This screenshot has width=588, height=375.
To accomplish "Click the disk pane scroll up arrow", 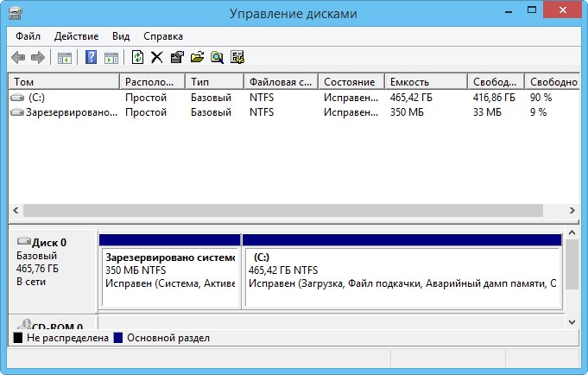I will coord(572,232).
